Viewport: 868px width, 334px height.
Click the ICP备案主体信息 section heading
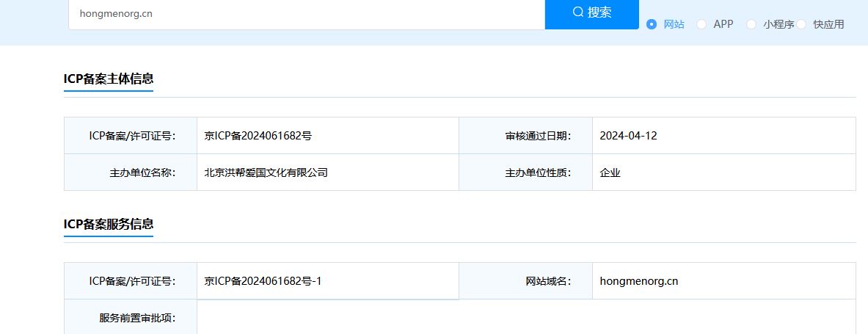click(109, 79)
